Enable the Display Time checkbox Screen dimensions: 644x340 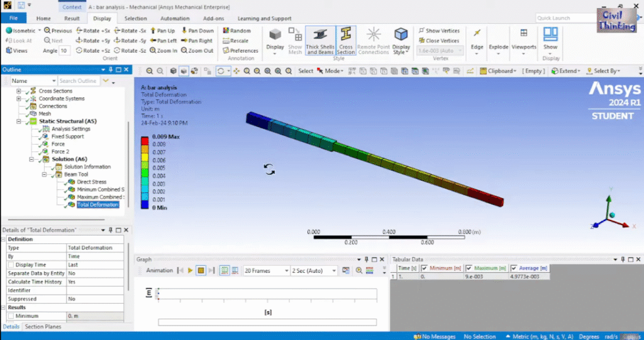point(11,265)
